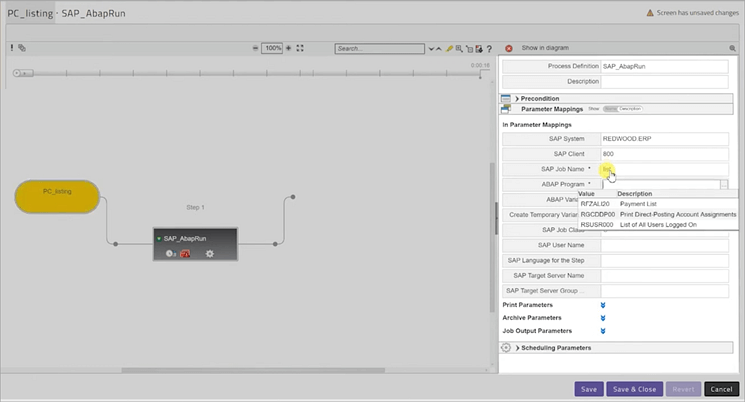
Task: Click the In Parameter Mappings heading
Action: click(x=537, y=125)
